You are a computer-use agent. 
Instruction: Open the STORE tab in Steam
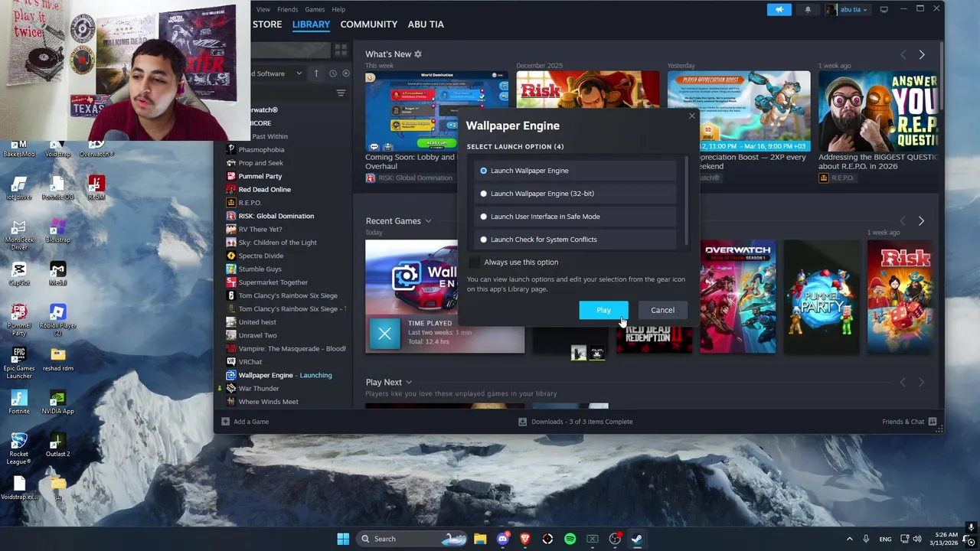[x=267, y=24]
